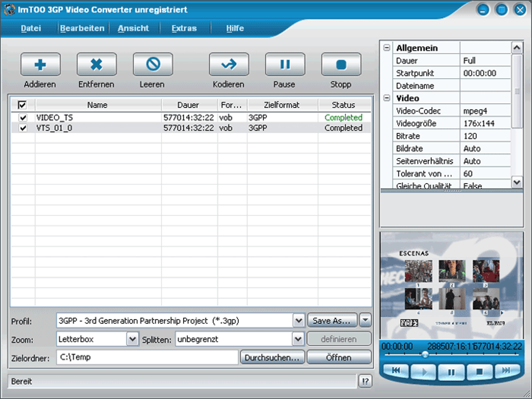Click the properties panel scroll-up arrow
Screen dimensions: 532x399
[517, 48]
